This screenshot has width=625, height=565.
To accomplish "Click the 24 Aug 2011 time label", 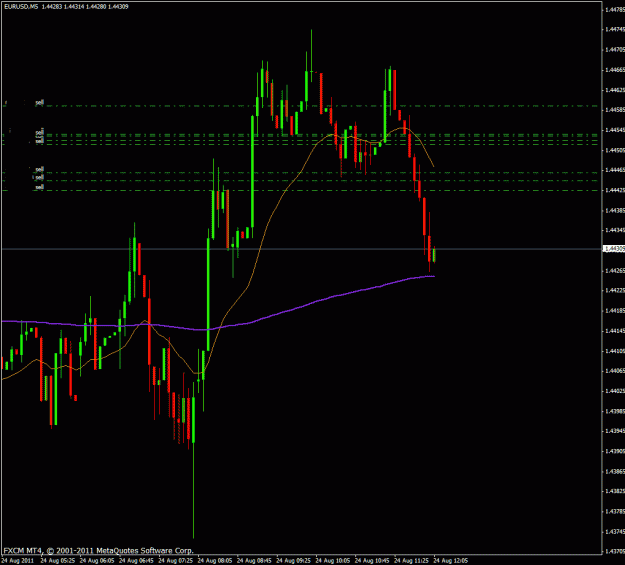I will 18,561.
